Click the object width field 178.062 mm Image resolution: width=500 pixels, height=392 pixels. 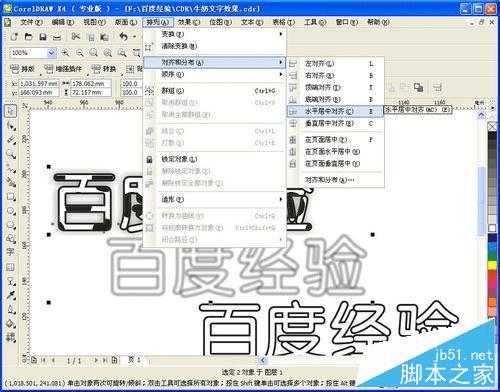[x=91, y=83]
